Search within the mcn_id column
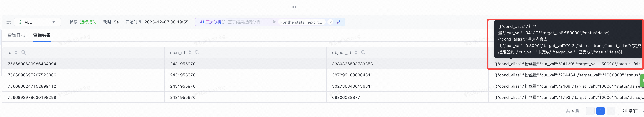 (x=197, y=53)
